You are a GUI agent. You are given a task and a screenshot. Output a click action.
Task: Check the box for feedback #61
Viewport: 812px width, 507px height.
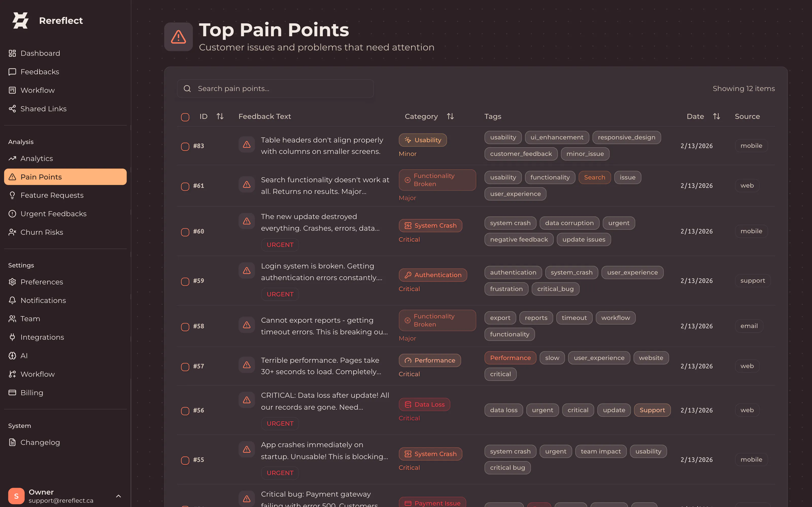coord(185,186)
